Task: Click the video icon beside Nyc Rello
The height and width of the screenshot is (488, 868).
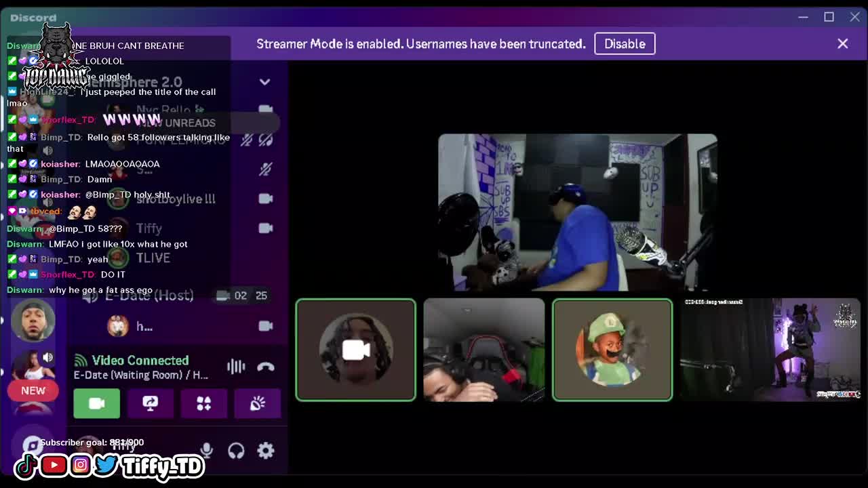Action: tap(265, 109)
